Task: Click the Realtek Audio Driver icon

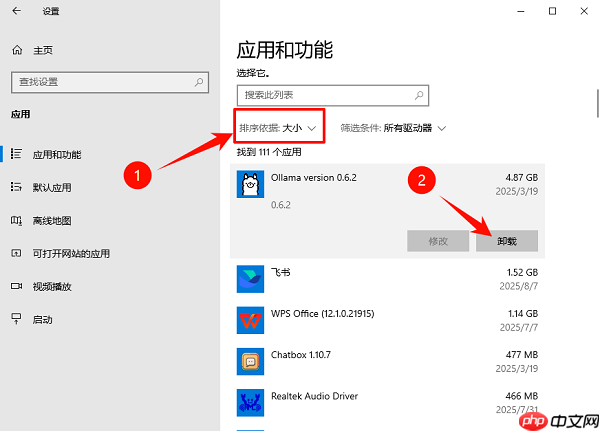Action: point(250,403)
